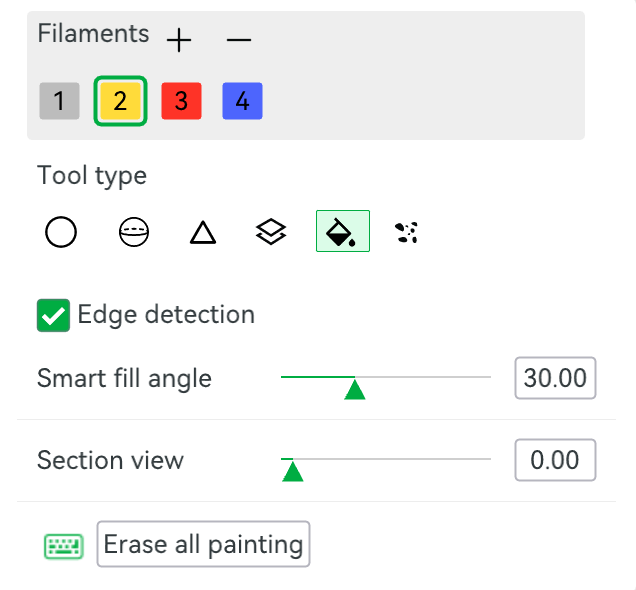The image size is (636, 590).
Task: Open keyboard shortcuts icon
Action: (64, 546)
